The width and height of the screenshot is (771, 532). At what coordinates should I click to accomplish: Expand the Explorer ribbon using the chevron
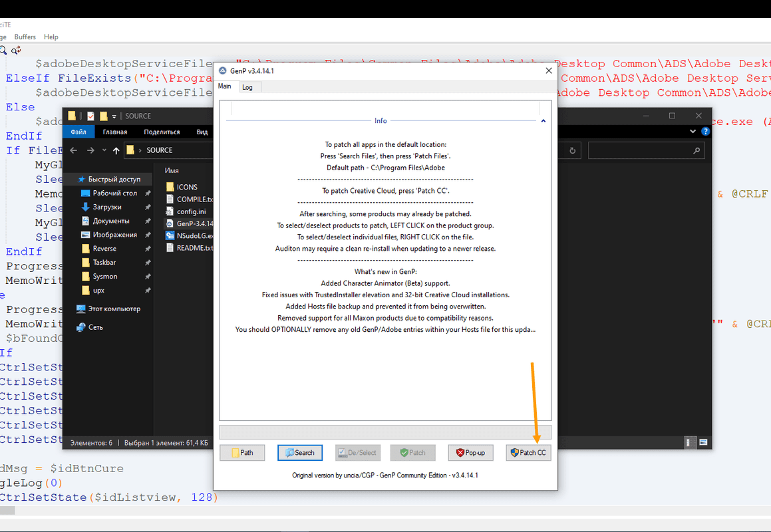(693, 131)
